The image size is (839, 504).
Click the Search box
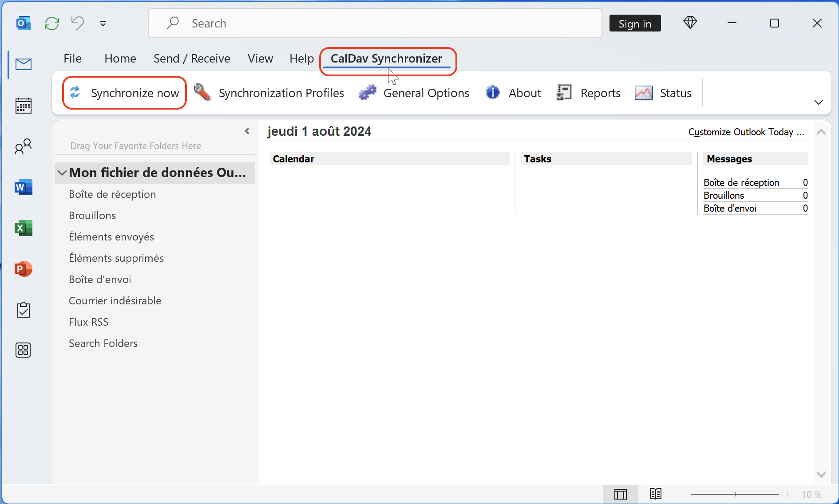pos(375,23)
